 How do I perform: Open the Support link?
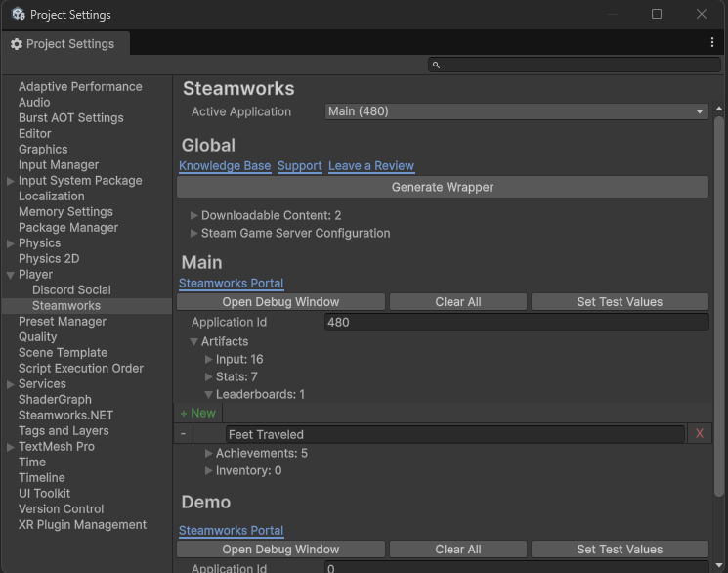299,166
